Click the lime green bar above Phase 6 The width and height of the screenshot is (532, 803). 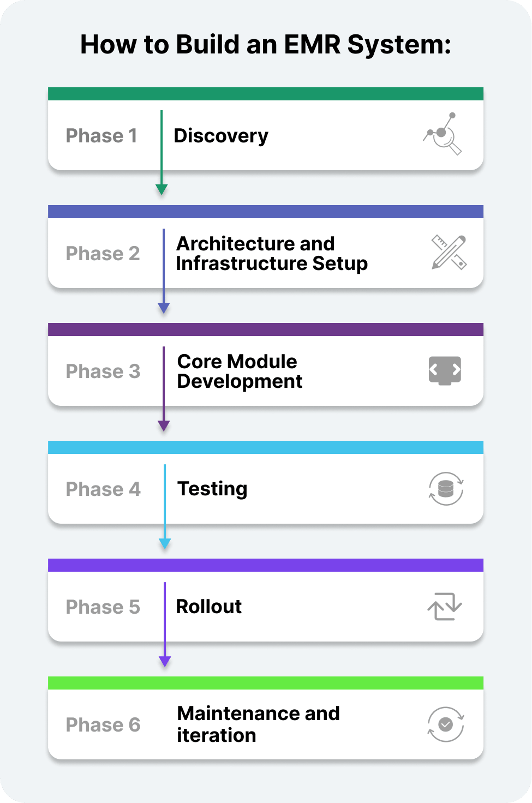pyautogui.click(x=266, y=683)
